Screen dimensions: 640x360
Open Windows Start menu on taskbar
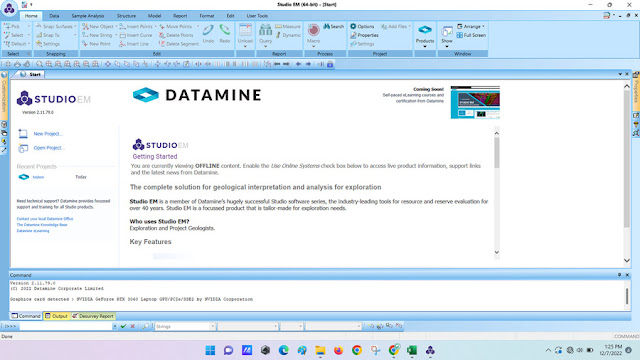tap(210, 350)
